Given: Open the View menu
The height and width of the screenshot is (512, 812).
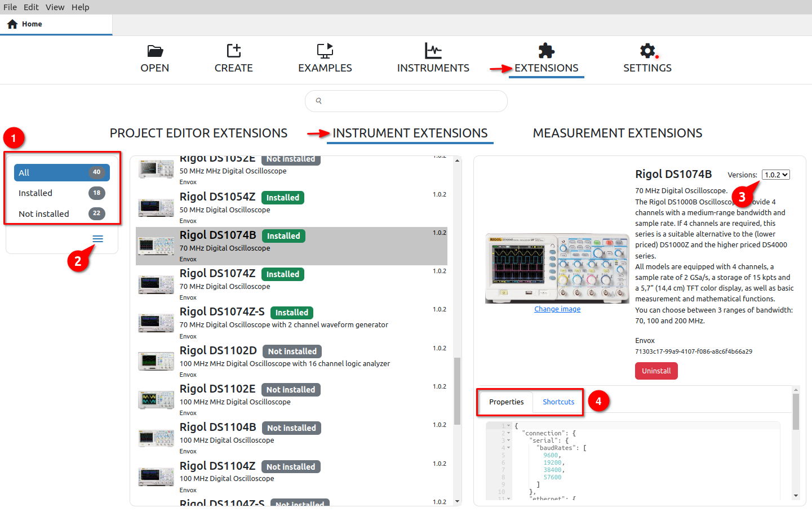Looking at the screenshot, I should tap(55, 7).
